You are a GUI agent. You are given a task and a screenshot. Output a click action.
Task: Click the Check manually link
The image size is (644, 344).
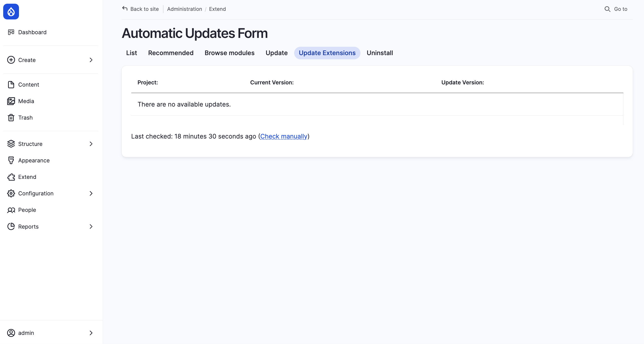284,136
